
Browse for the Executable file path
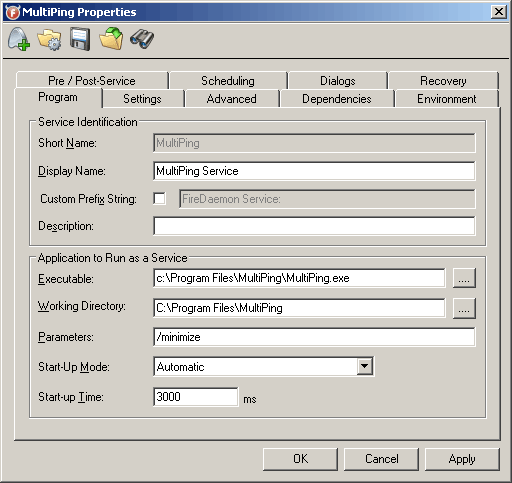point(464,278)
